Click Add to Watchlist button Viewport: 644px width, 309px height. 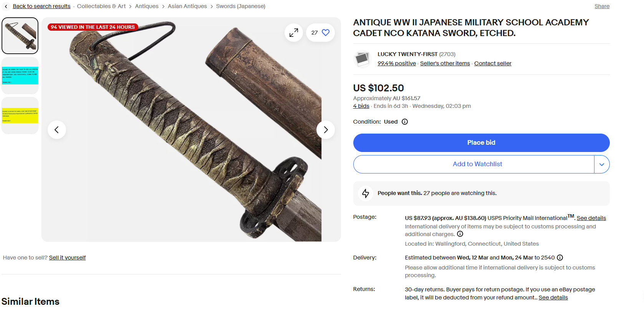tap(477, 164)
